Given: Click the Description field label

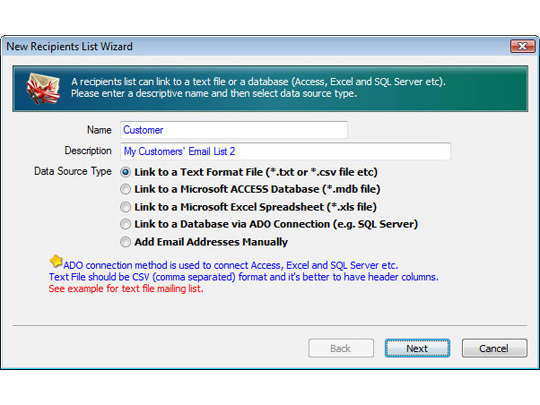Looking at the screenshot, I should 88,150.
